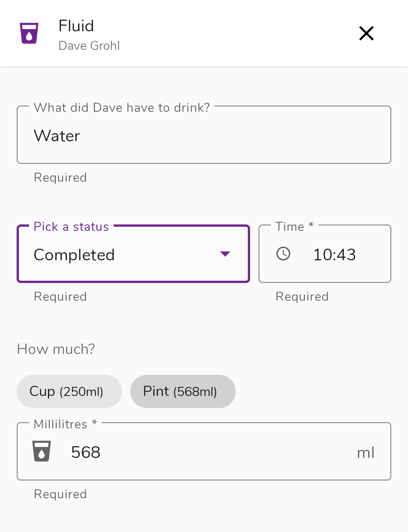Click the Time field label
Viewport: 408px width, 532px height.
pyautogui.click(x=295, y=226)
